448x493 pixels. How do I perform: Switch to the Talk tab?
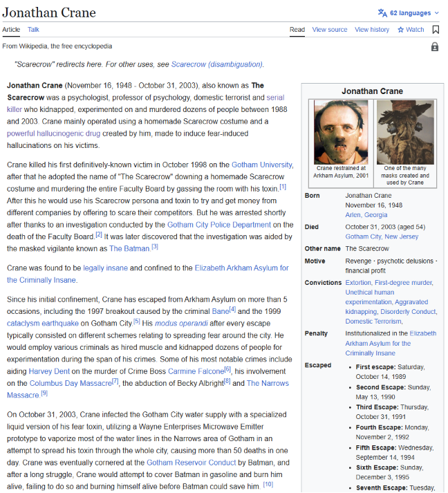33,30
